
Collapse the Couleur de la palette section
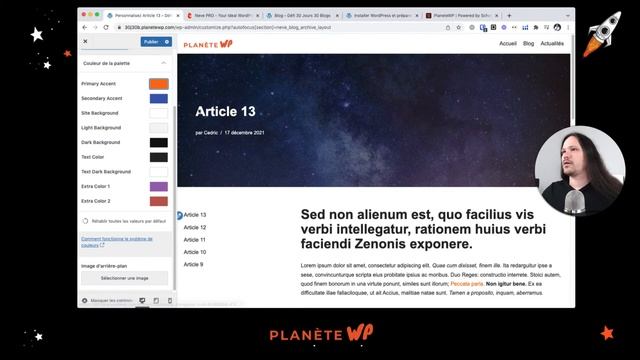point(164,63)
